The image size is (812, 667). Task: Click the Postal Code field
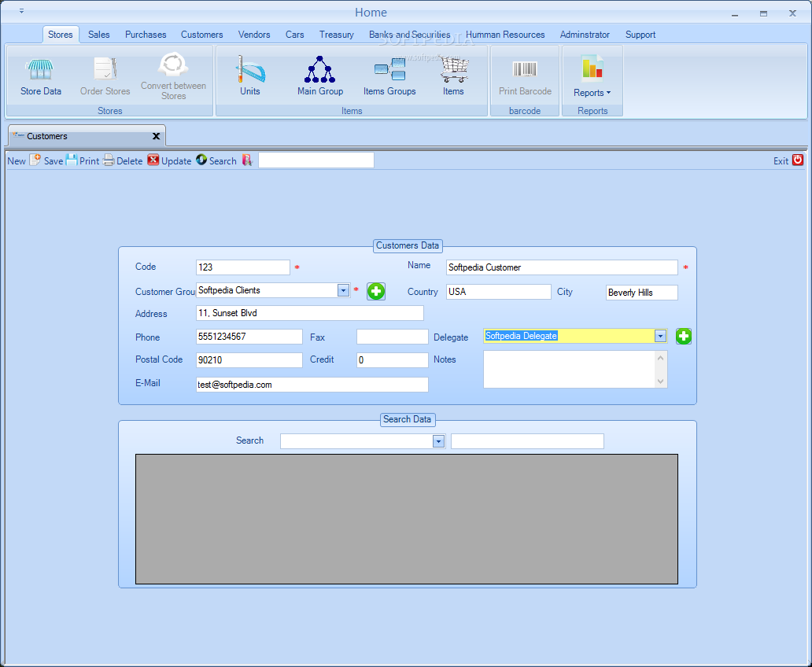click(249, 360)
